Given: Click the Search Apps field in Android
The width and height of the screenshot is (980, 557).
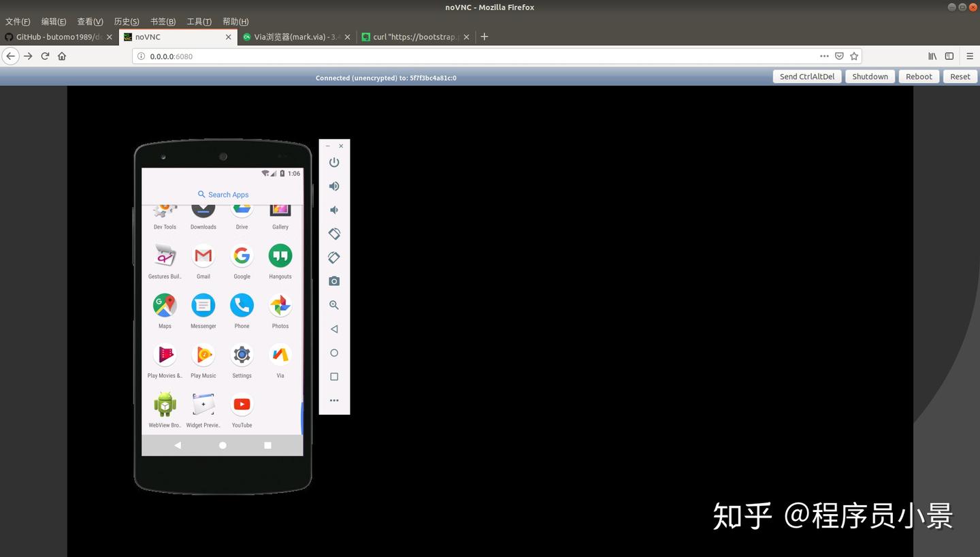Looking at the screenshot, I should pos(223,194).
